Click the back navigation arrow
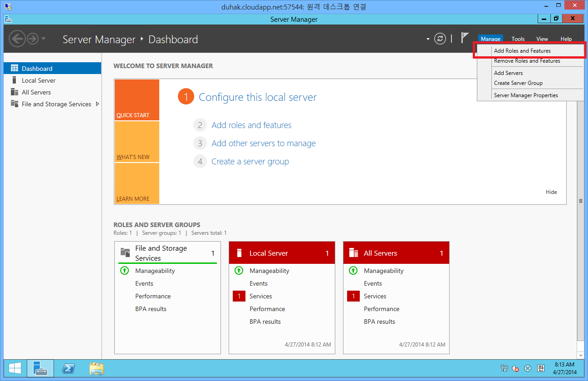The height and width of the screenshot is (381, 588). (x=17, y=39)
